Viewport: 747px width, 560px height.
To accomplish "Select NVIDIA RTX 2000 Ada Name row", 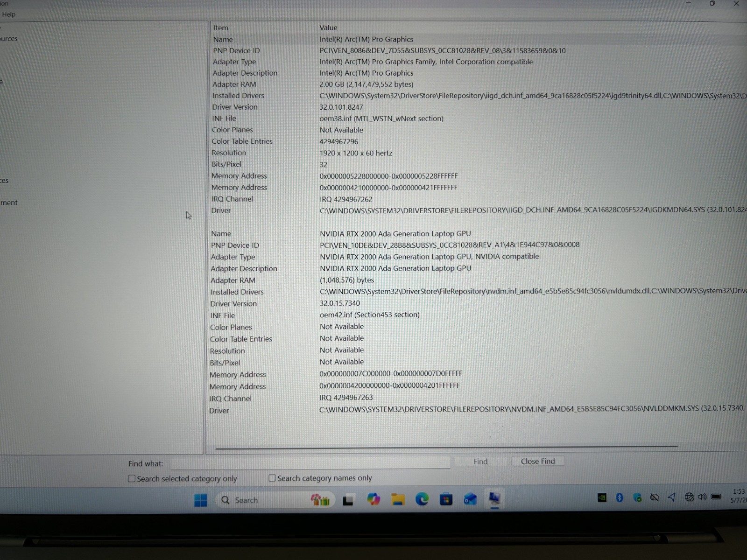I will [479, 233].
